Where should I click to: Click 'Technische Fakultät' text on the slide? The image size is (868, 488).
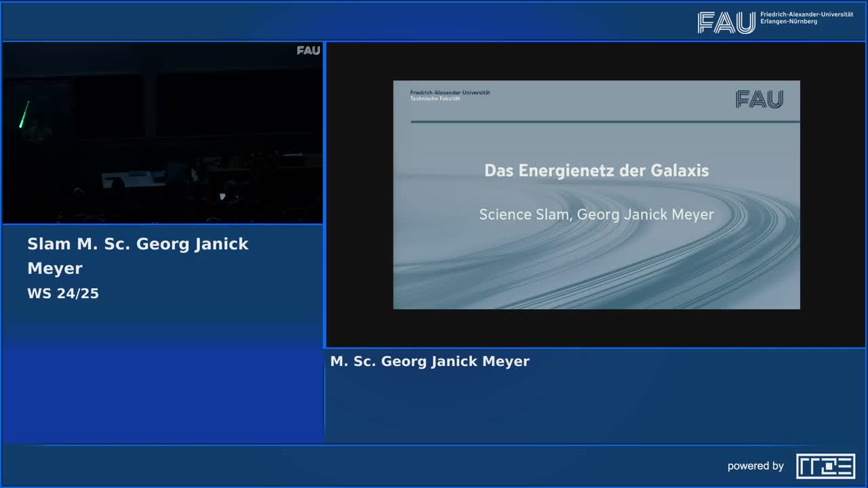435,99
